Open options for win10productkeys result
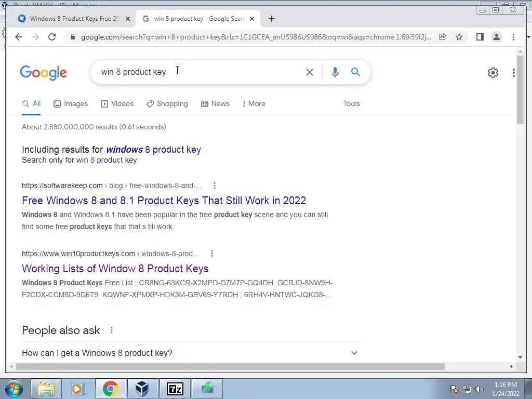 (212, 254)
